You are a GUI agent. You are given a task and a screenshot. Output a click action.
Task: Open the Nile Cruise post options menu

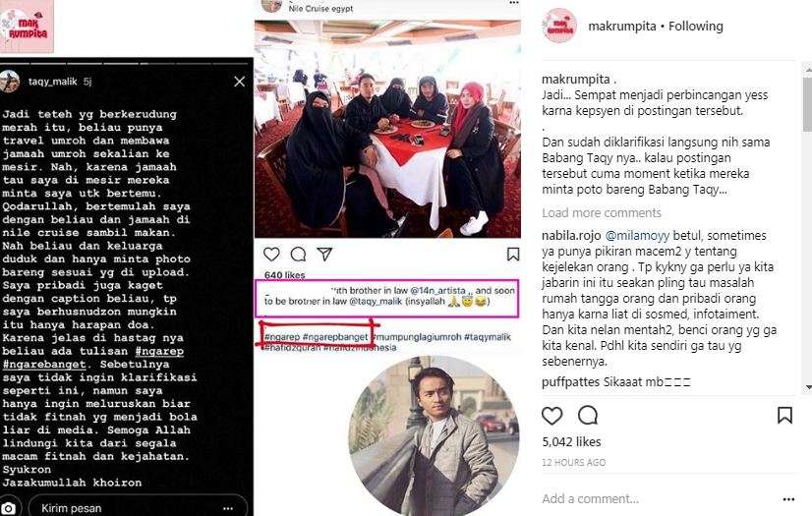514,3
